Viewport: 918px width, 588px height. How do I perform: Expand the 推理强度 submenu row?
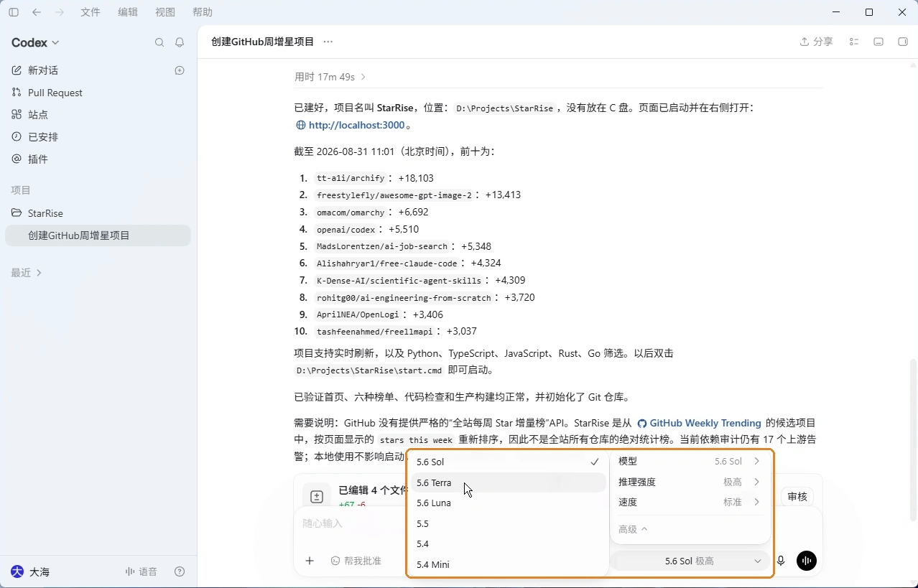point(690,482)
